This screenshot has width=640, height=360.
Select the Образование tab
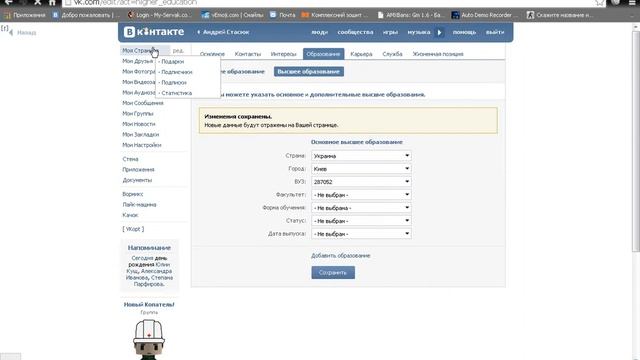[x=323, y=54]
